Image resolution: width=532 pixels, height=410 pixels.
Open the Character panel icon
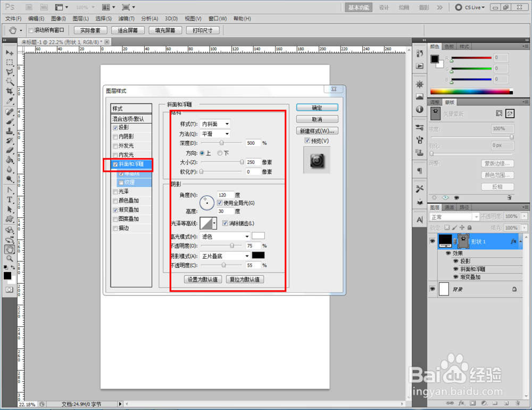click(x=420, y=220)
